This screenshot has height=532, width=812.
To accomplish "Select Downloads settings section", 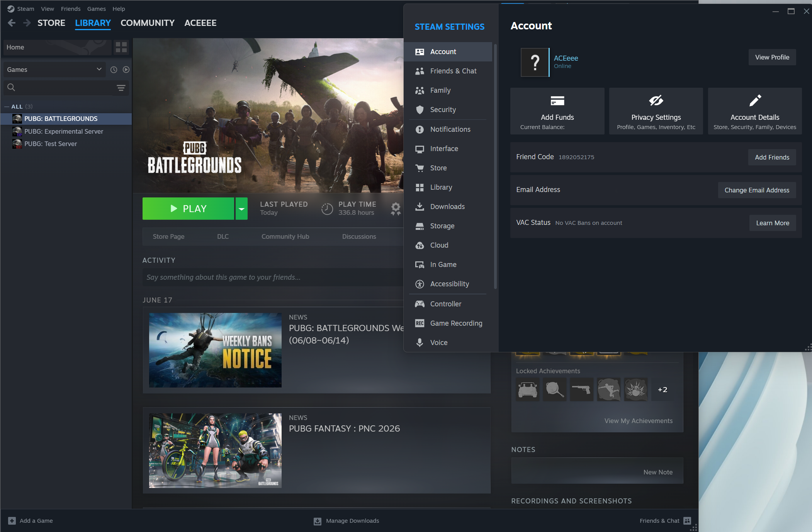I will tap(448, 207).
